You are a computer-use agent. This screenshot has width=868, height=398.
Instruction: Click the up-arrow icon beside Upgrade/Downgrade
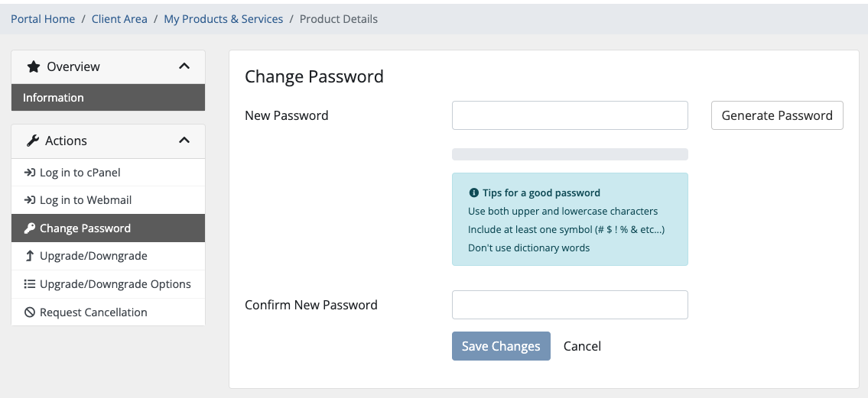coord(29,256)
